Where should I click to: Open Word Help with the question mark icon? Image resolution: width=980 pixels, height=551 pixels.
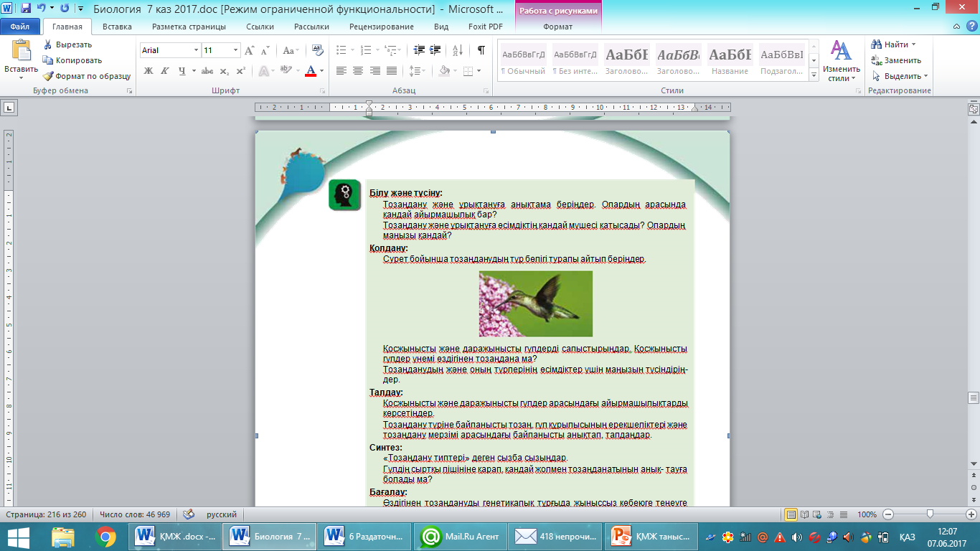pos(971,27)
